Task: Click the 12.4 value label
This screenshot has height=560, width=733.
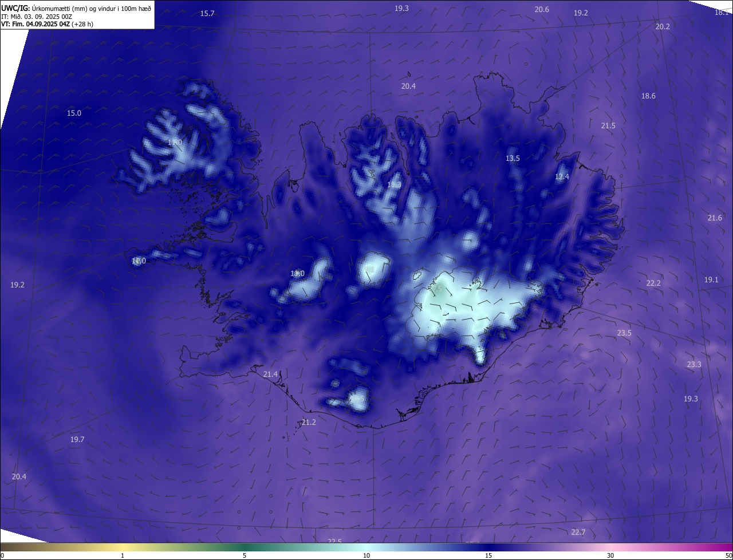Action: point(562,176)
